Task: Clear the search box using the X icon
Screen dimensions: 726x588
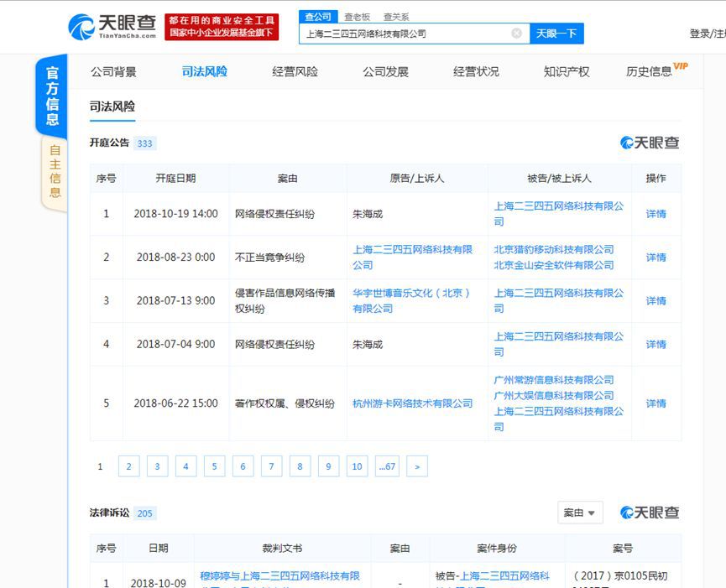Action: (516, 33)
